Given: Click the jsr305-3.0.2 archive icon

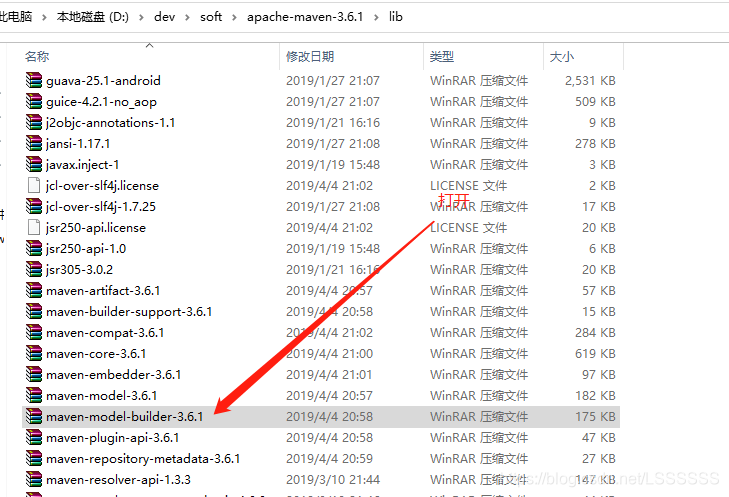Looking at the screenshot, I should [34, 269].
